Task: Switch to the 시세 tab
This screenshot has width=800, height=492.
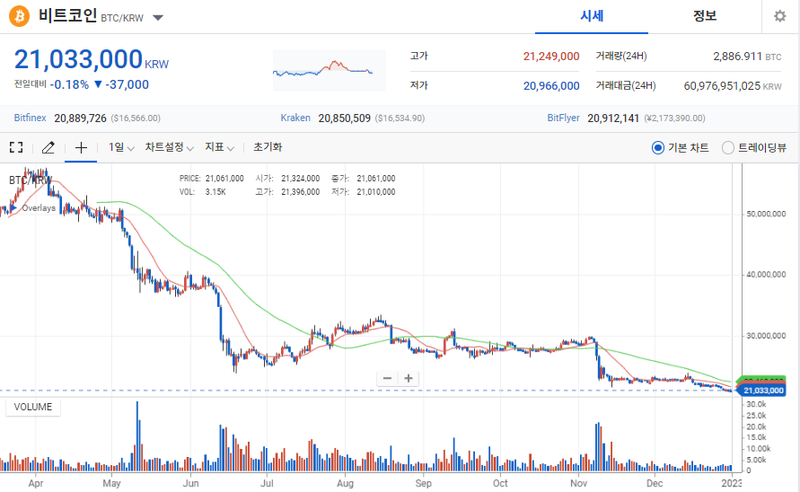Action: 590,16
